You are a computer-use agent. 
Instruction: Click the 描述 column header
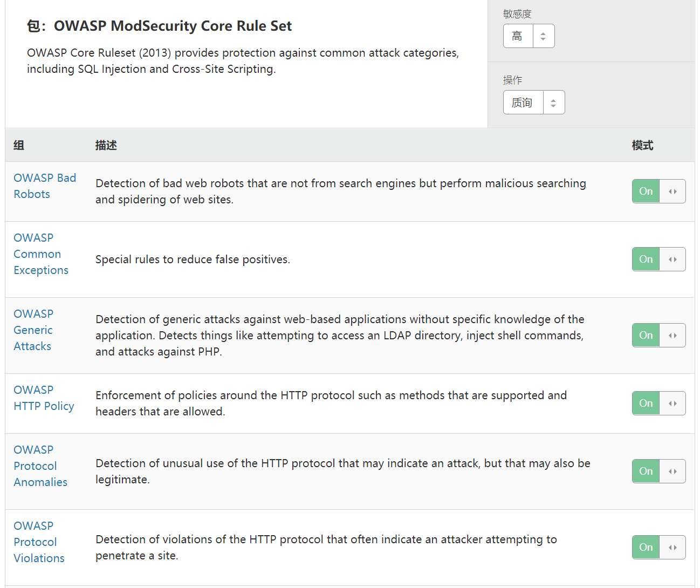click(x=106, y=145)
